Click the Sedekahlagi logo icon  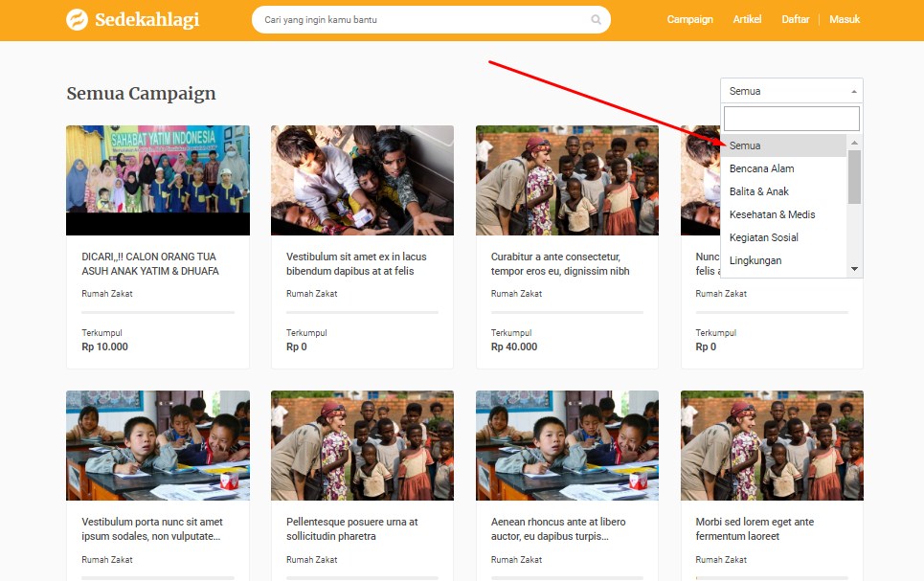point(77,19)
